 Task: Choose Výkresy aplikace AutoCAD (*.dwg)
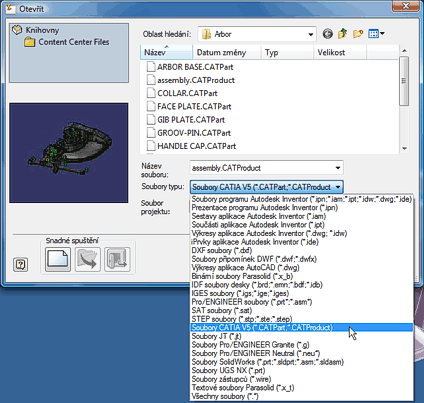(x=302, y=268)
